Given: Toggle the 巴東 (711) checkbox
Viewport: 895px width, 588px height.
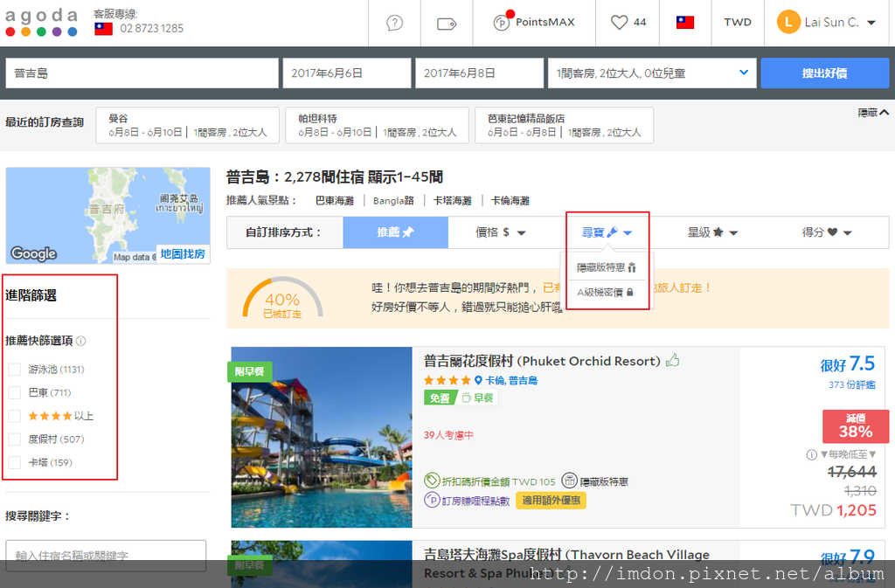Looking at the screenshot, I should (x=15, y=393).
